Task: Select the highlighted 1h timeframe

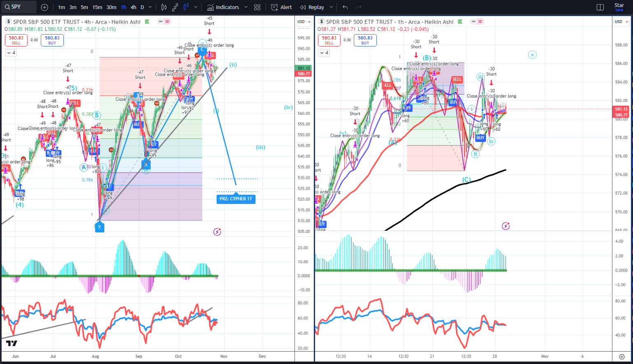Action: pyautogui.click(x=124, y=7)
